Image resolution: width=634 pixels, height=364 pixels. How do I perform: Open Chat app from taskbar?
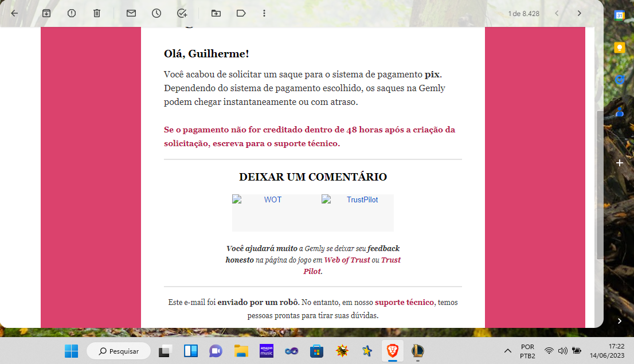(x=216, y=351)
